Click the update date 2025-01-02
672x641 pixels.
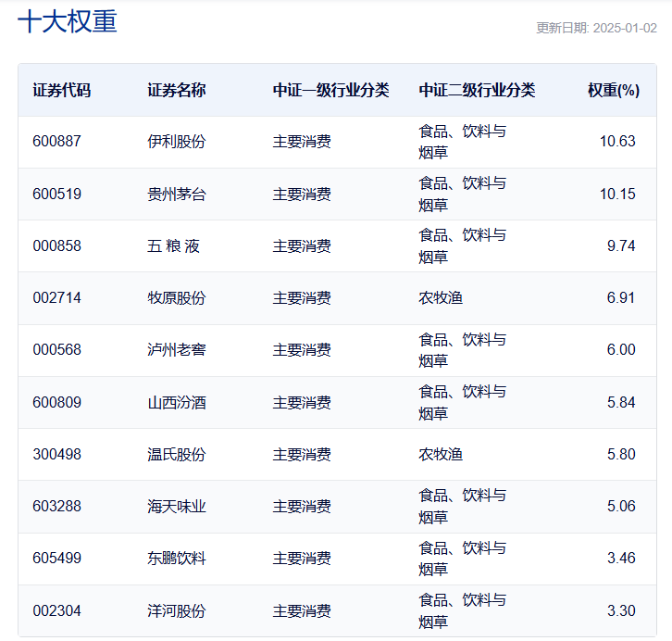625,28
